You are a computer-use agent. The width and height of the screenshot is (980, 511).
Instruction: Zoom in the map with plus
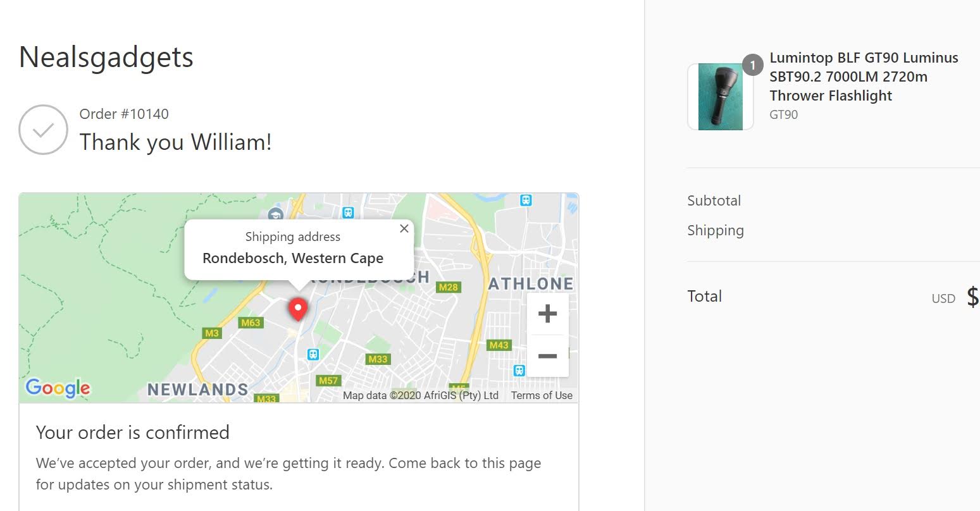[547, 314]
